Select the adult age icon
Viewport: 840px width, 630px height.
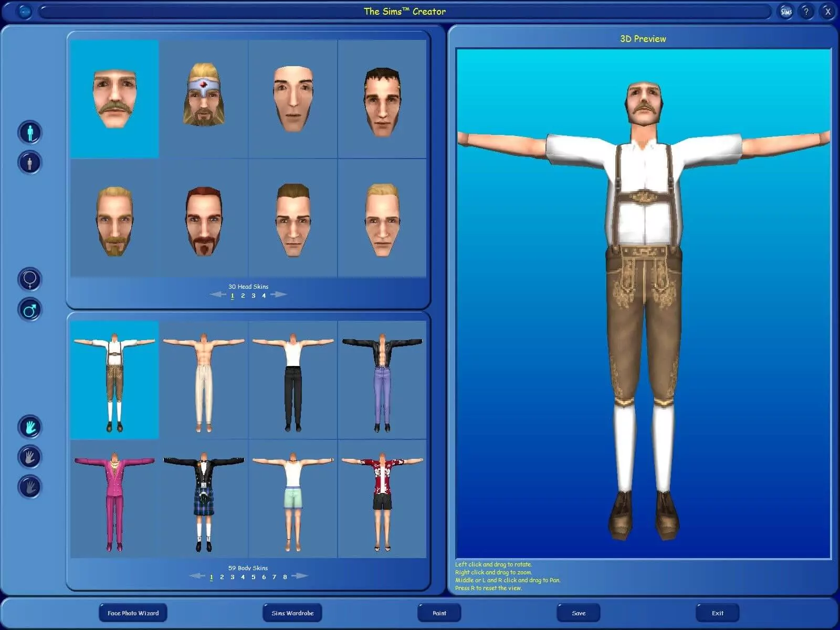(x=30, y=132)
